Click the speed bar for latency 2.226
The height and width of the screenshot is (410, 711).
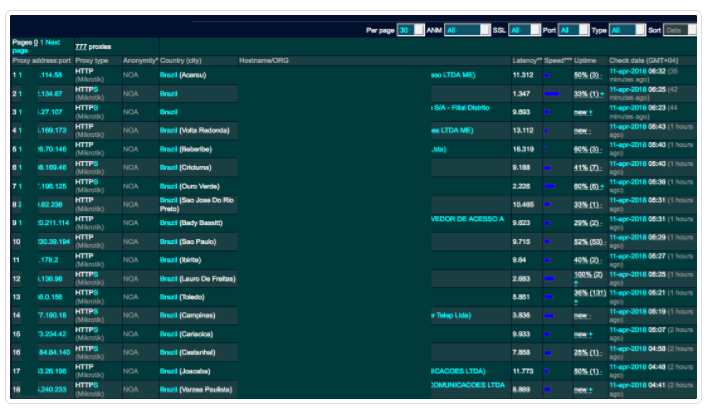click(548, 185)
